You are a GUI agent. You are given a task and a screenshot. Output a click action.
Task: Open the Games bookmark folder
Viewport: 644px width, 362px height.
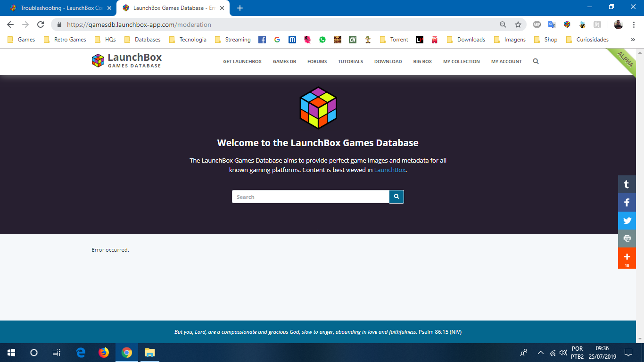pyautogui.click(x=21, y=40)
